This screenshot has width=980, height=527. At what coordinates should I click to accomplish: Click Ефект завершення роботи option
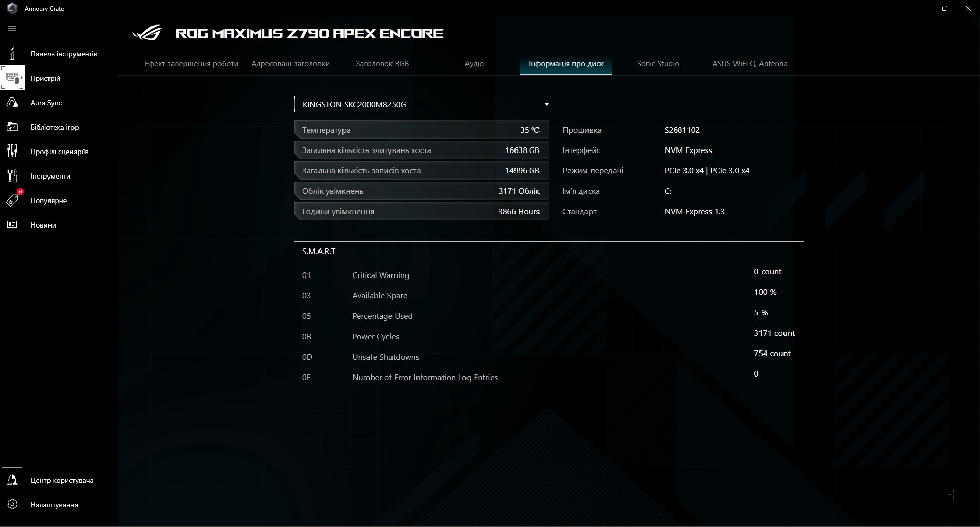click(x=191, y=63)
